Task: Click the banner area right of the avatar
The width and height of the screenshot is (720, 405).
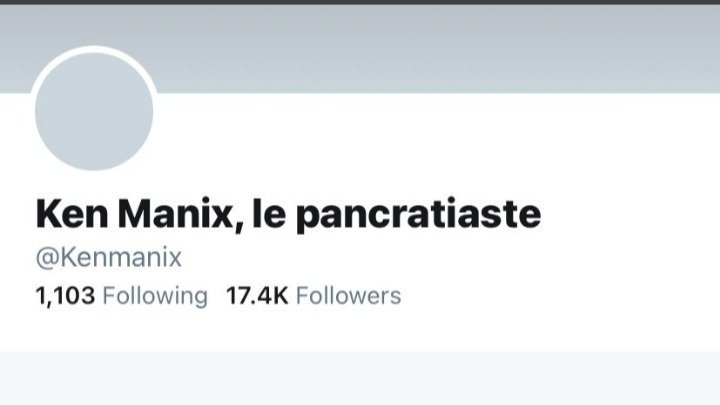Action: pos(436,48)
